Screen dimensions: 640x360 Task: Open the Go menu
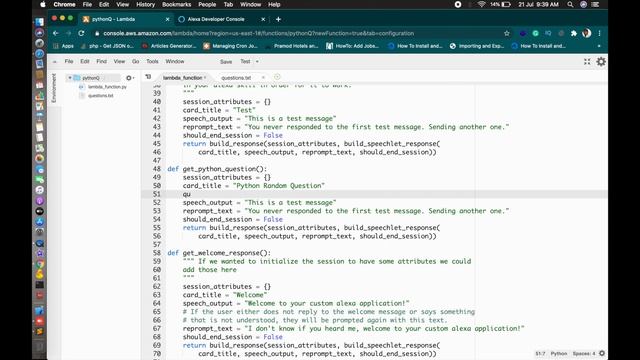pos(136,61)
